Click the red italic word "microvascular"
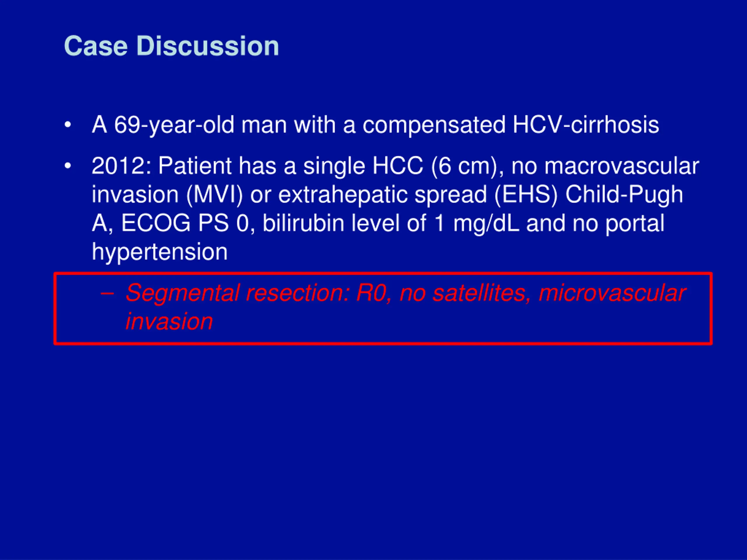The image size is (747, 560). point(612,293)
